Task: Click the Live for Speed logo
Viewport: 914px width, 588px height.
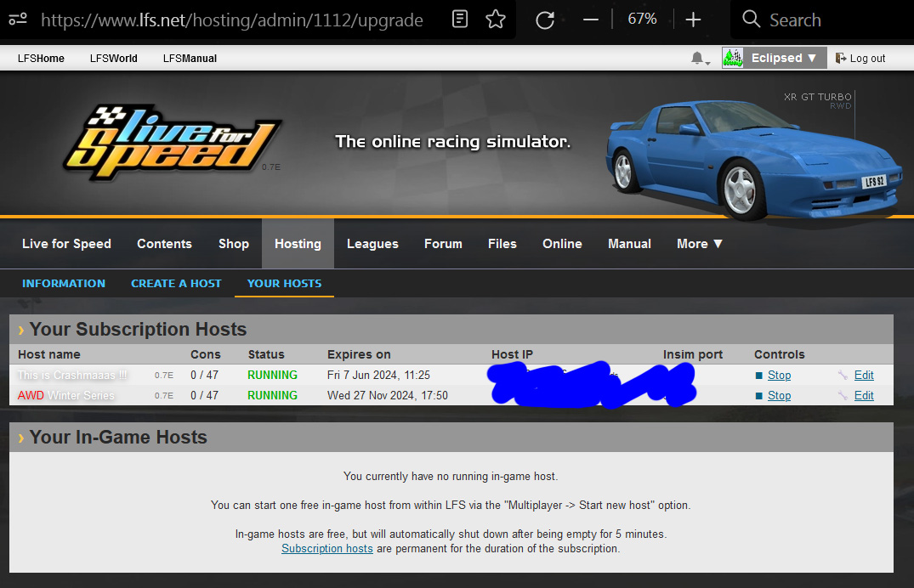Action: pos(173,142)
